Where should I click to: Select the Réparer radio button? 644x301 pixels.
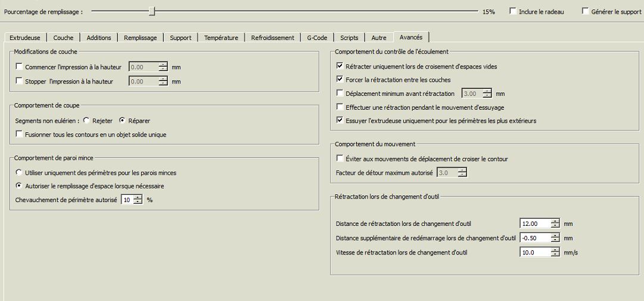[122, 120]
